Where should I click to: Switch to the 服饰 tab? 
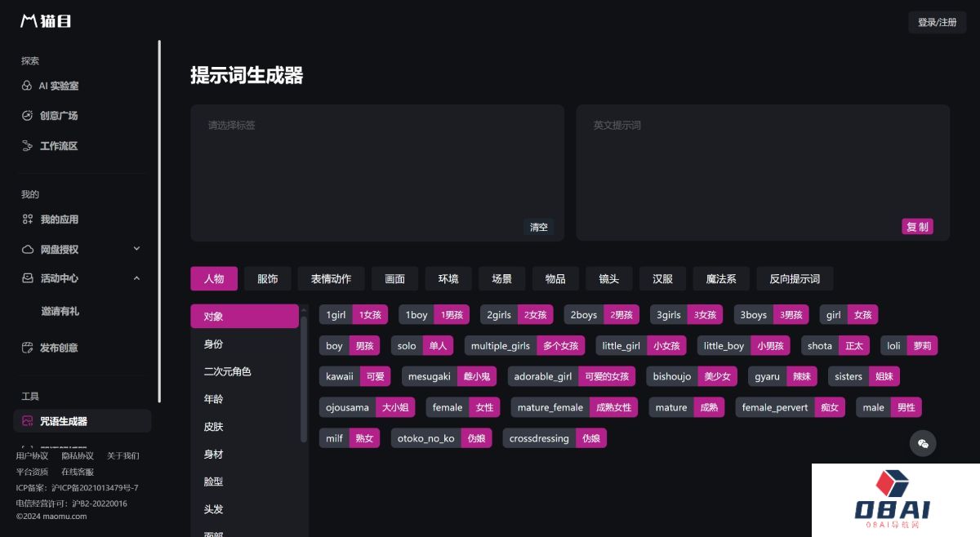[267, 279]
